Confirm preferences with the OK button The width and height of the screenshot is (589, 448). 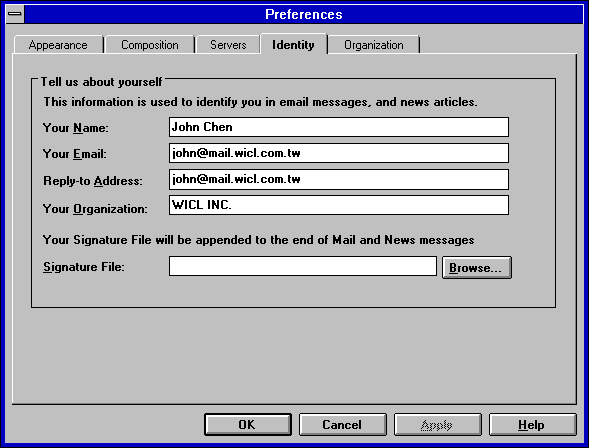click(248, 425)
